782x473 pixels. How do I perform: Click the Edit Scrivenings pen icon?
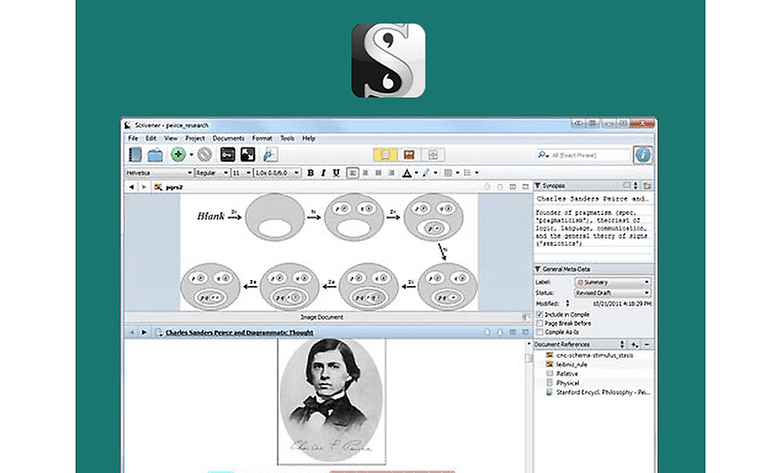270,155
